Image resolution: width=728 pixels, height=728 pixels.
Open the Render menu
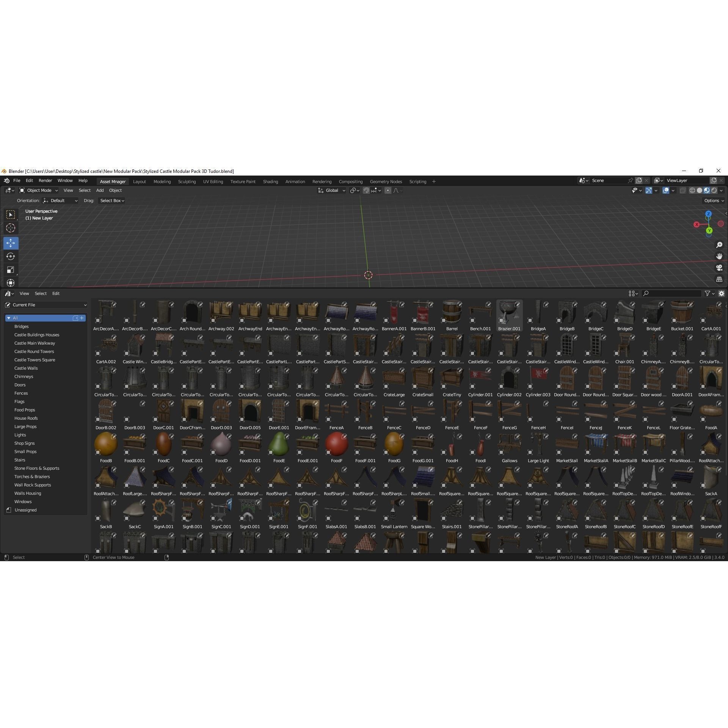point(45,180)
